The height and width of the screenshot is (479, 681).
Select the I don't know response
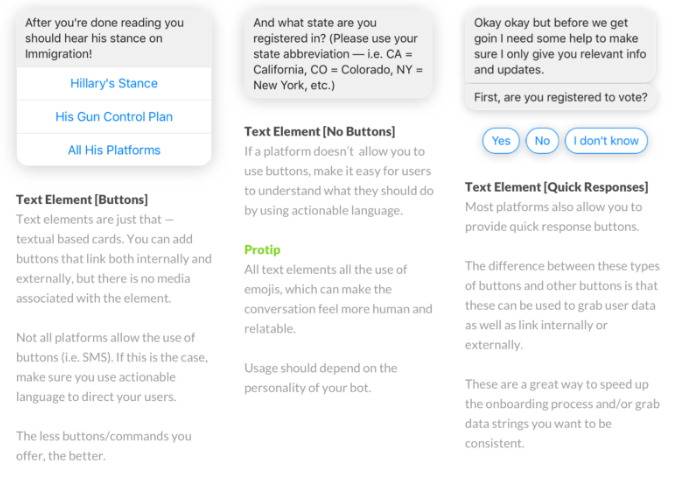click(x=606, y=141)
